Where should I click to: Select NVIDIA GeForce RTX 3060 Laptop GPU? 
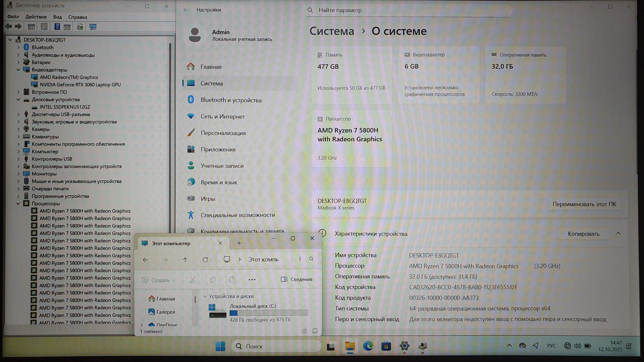(80, 85)
